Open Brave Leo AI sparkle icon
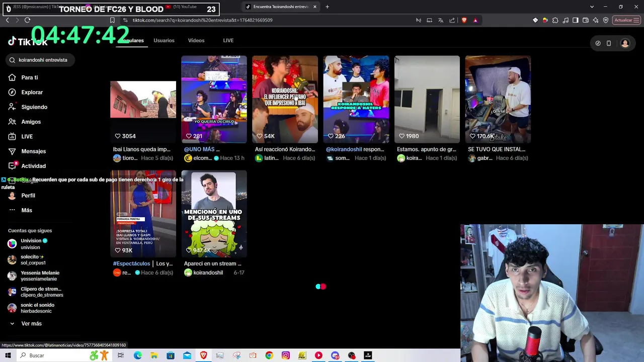The width and height of the screenshot is (644, 362). click(596, 20)
